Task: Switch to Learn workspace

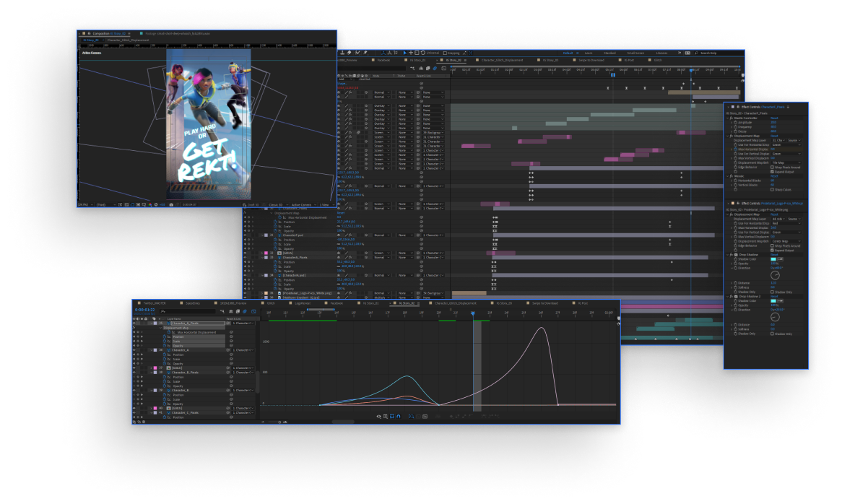Action: 589,53
